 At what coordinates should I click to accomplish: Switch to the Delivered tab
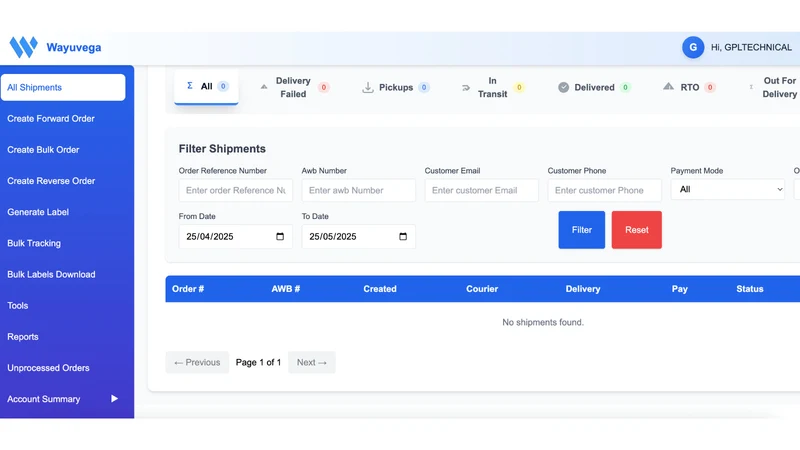point(594,87)
